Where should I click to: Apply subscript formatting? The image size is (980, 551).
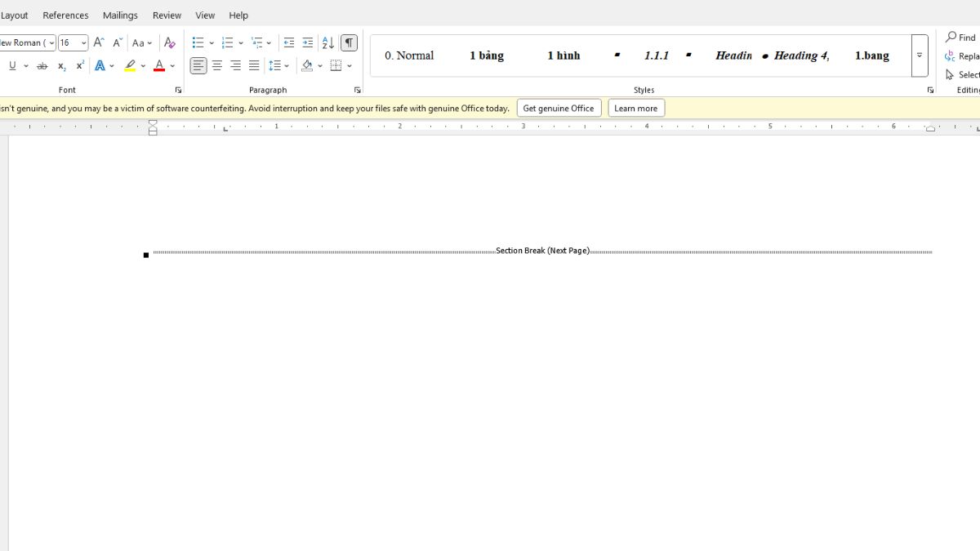(61, 65)
